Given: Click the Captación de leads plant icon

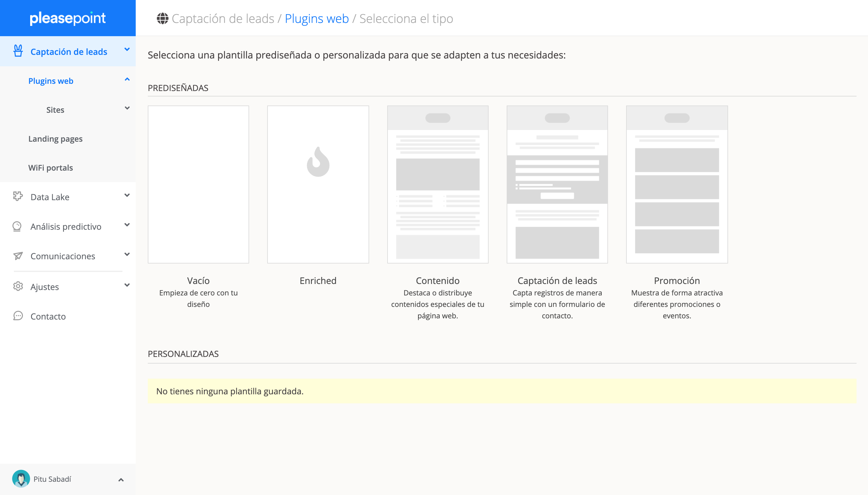Looking at the screenshot, I should coord(18,51).
